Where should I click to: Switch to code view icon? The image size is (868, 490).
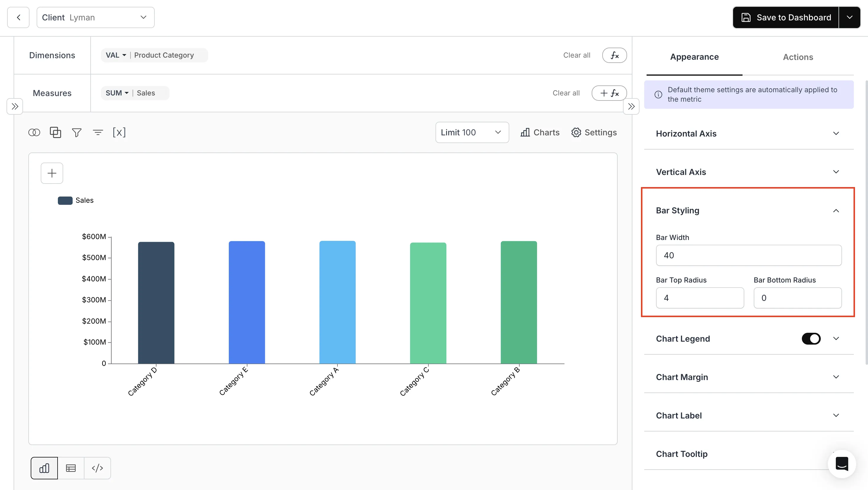pyautogui.click(x=97, y=468)
